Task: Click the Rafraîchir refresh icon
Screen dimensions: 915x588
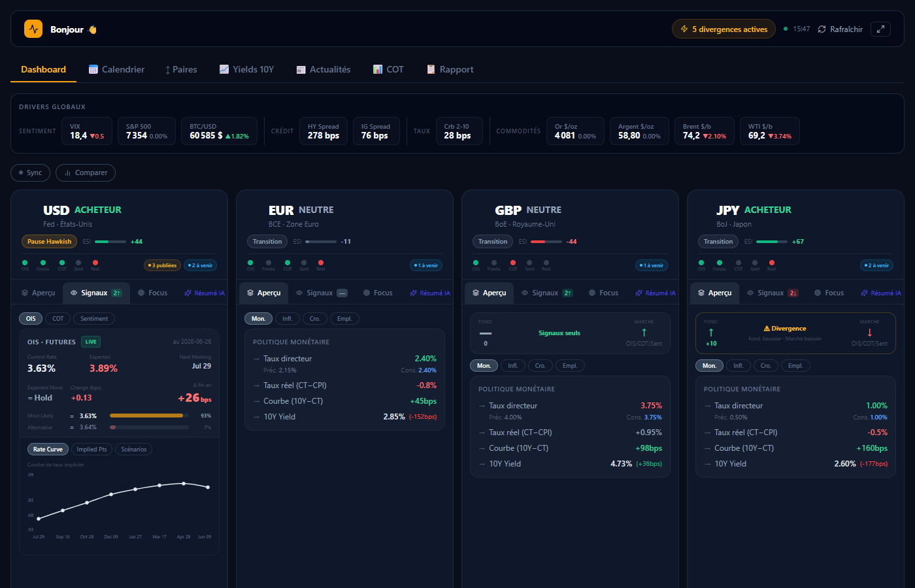Action: pos(822,29)
